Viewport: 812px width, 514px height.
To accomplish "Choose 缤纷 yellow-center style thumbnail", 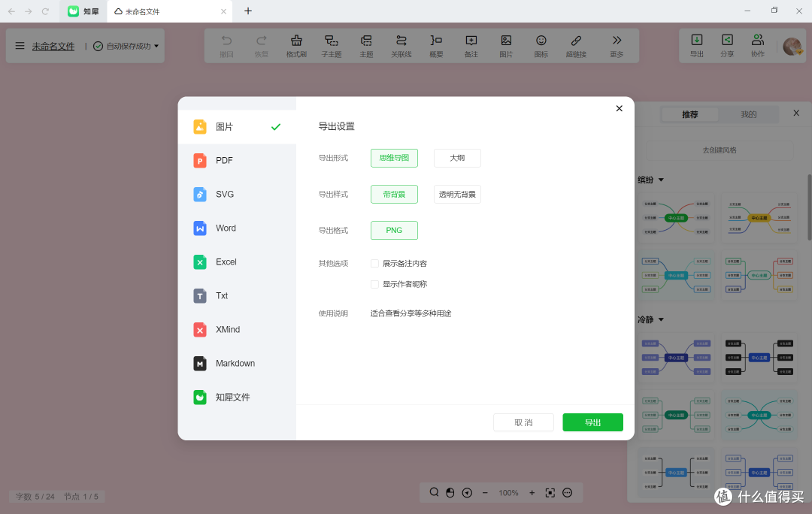I will coord(759,218).
